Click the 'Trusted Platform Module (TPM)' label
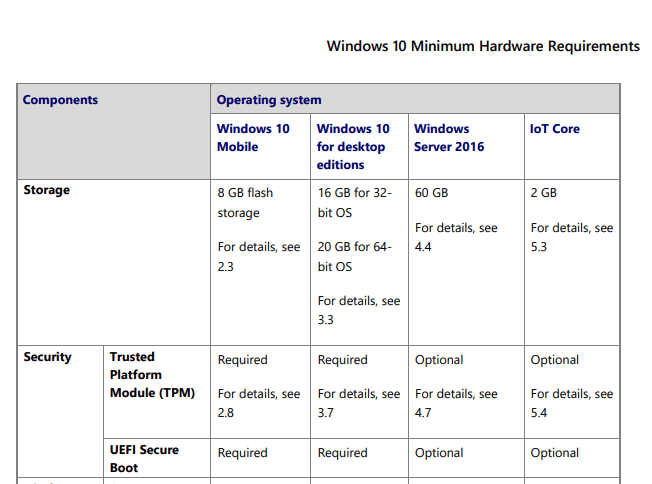This screenshot has width=652, height=484. click(152, 375)
